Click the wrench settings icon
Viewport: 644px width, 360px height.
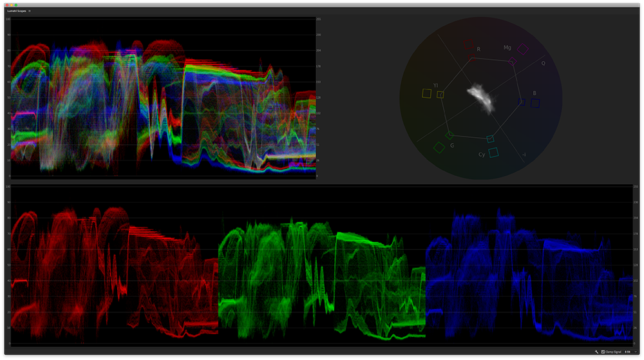[x=596, y=352]
